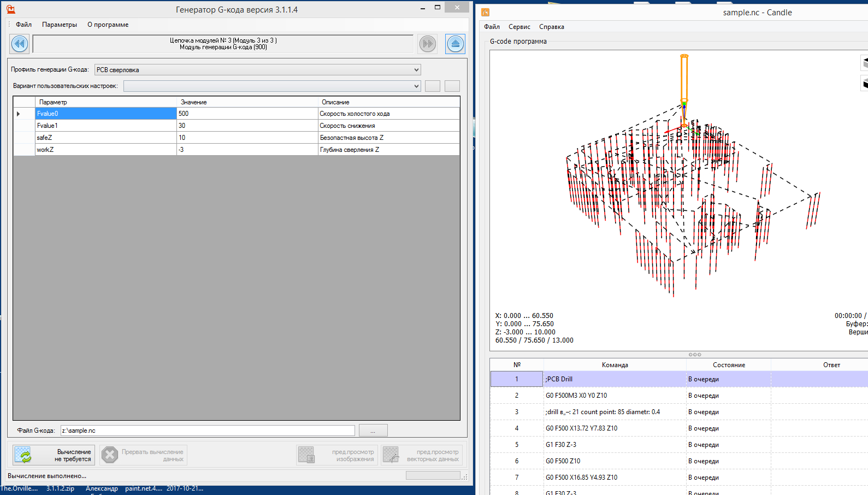This screenshot has width=868, height=495.
Task: Select ;PCB Drill command row in Candle
Action: click(x=680, y=379)
